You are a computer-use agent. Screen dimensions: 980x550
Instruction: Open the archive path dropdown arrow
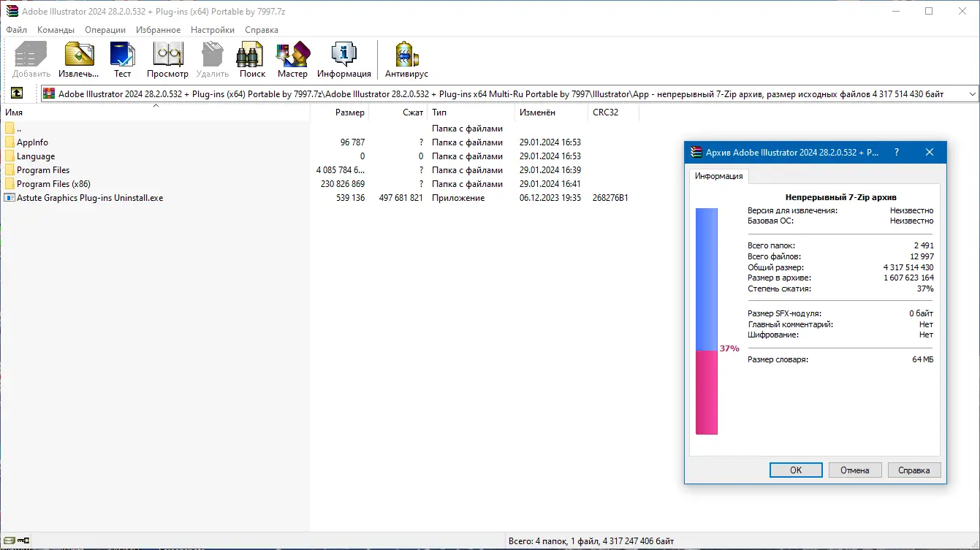click(x=972, y=94)
